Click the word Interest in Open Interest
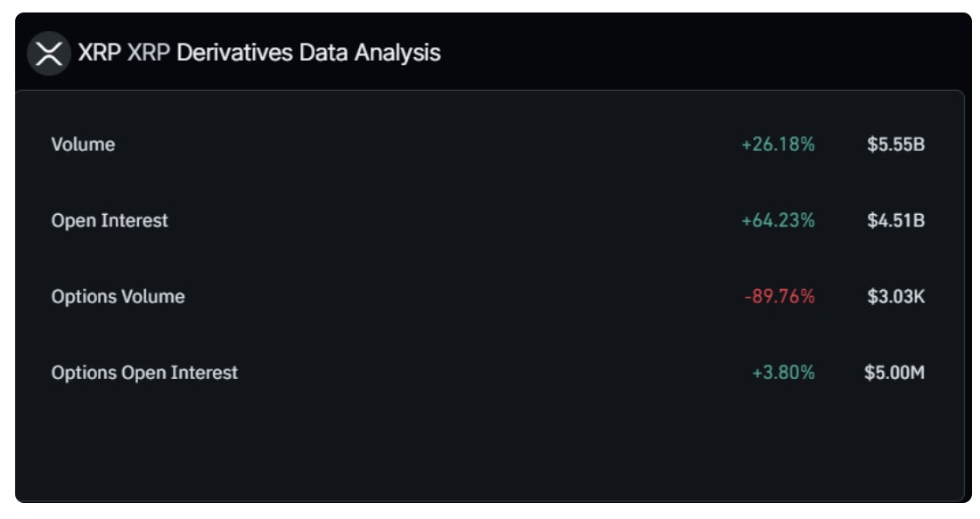Image resolution: width=980 pixels, height=519 pixels. 135,221
